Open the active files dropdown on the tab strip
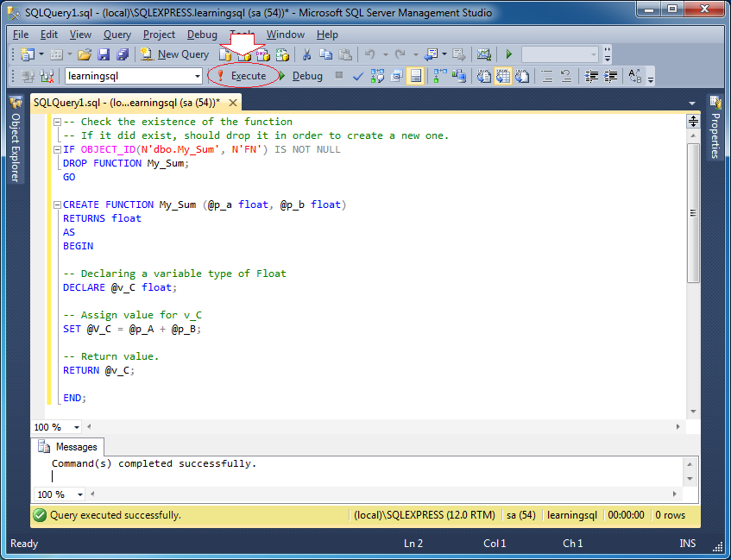Image resolution: width=731 pixels, height=560 pixels. pos(692,103)
